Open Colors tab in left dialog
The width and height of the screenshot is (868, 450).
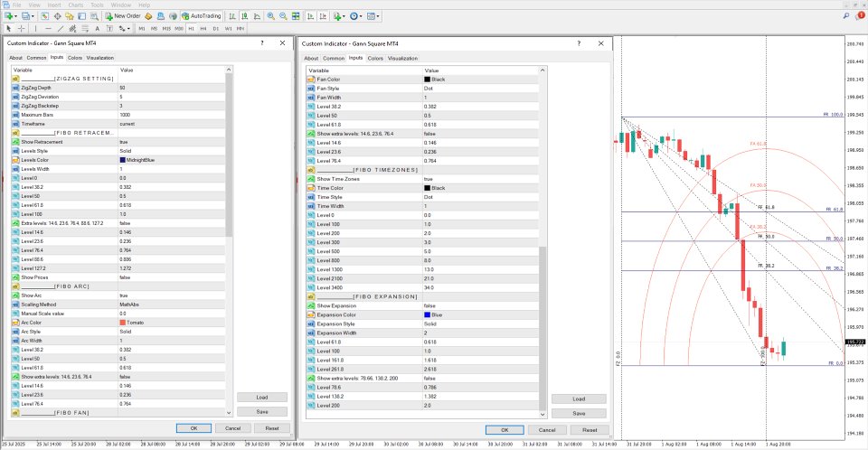click(75, 58)
